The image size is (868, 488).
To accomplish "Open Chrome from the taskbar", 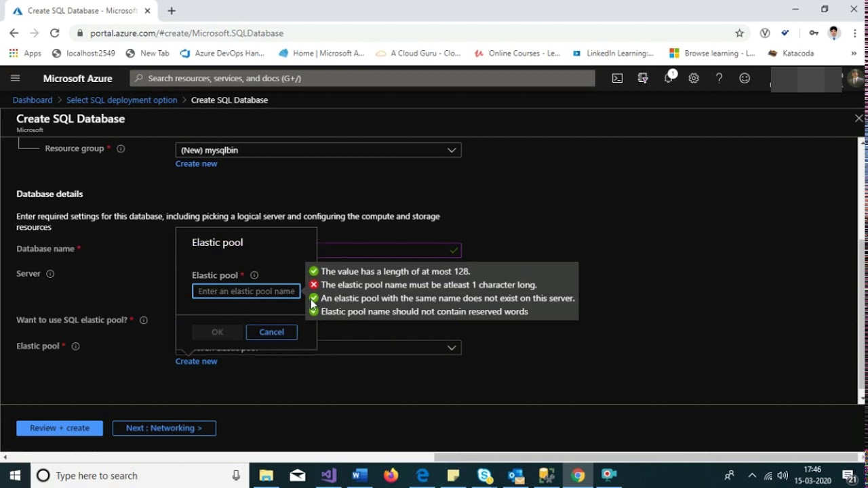I will [578, 476].
